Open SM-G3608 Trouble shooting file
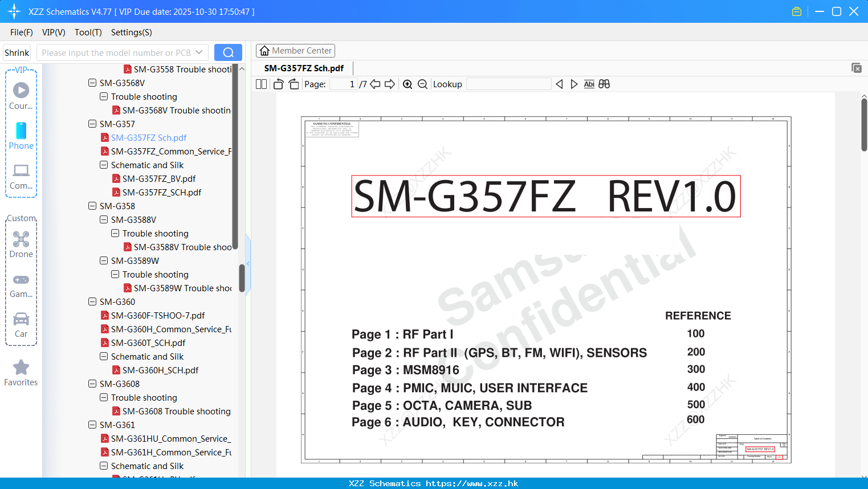This screenshot has height=489, width=868. [171, 411]
